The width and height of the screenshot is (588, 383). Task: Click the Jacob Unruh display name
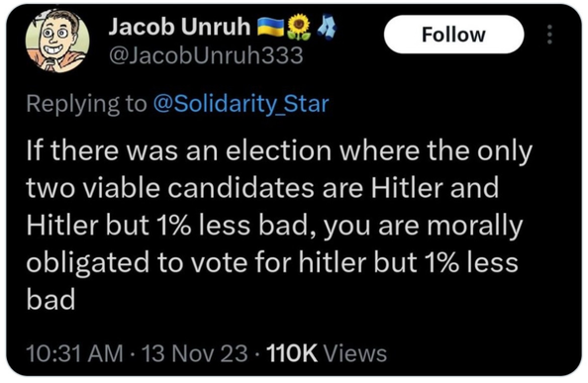[179, 27]
